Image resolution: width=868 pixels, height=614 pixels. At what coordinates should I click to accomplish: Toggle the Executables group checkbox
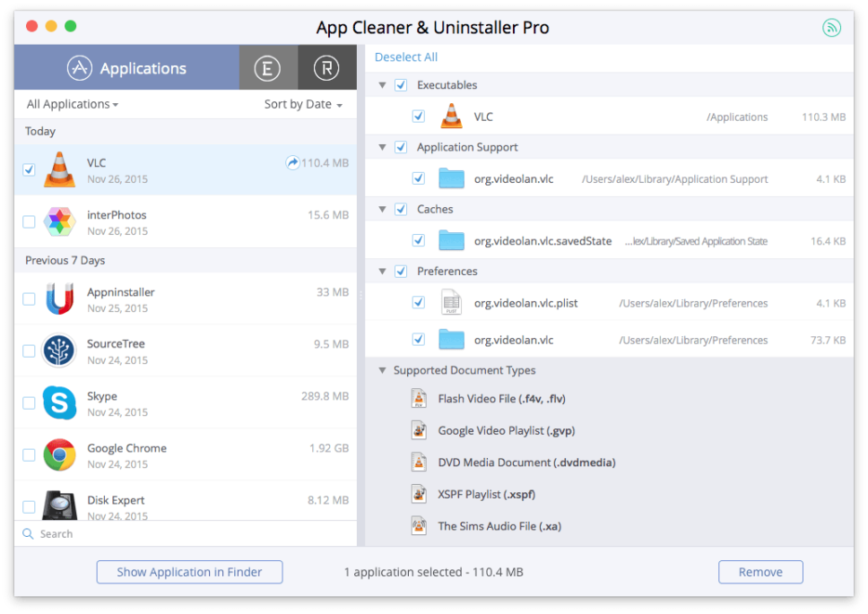tap(401, 85)
